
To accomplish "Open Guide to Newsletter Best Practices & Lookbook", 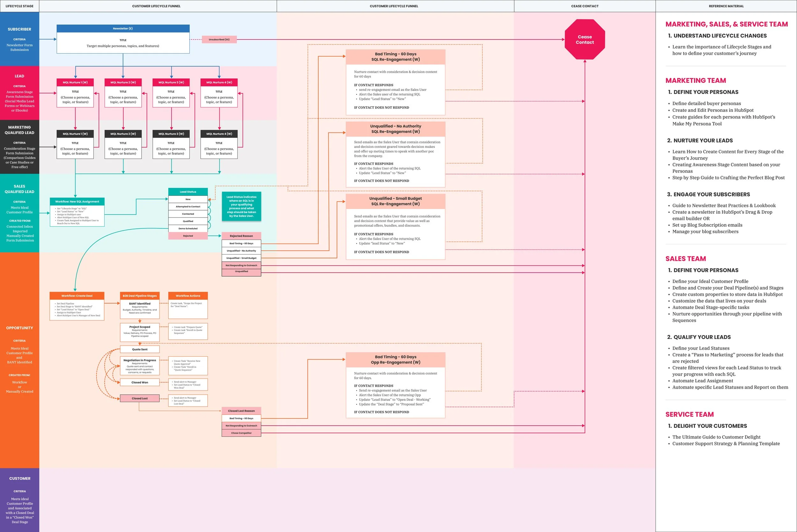I will pyautogui.click(x=724, y=205).
